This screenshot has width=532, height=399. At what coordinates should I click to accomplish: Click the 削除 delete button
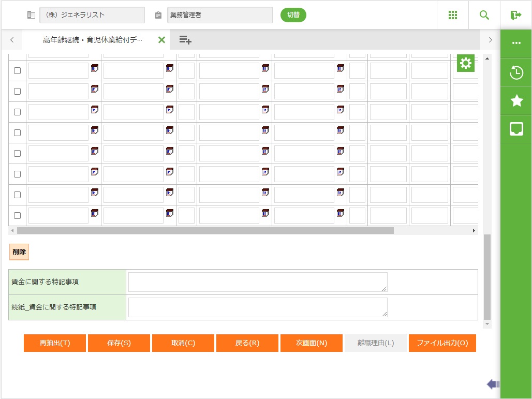coord(19,252)
